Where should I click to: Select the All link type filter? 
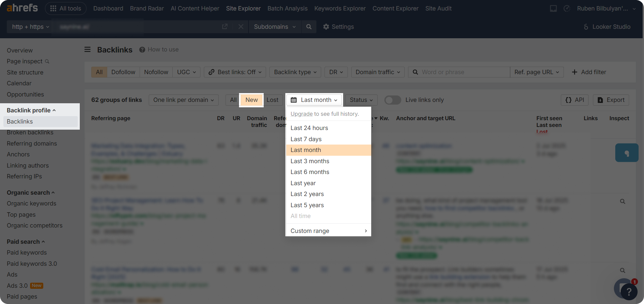click(x=99, y=72)
